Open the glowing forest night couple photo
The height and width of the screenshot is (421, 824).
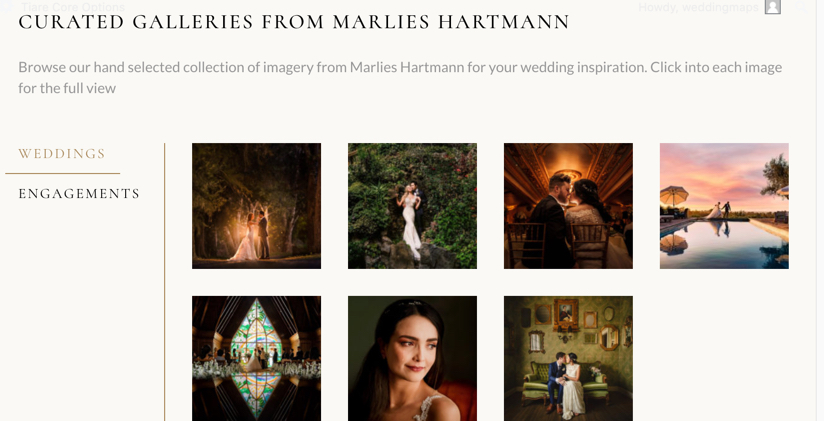(x=256, y=206)
